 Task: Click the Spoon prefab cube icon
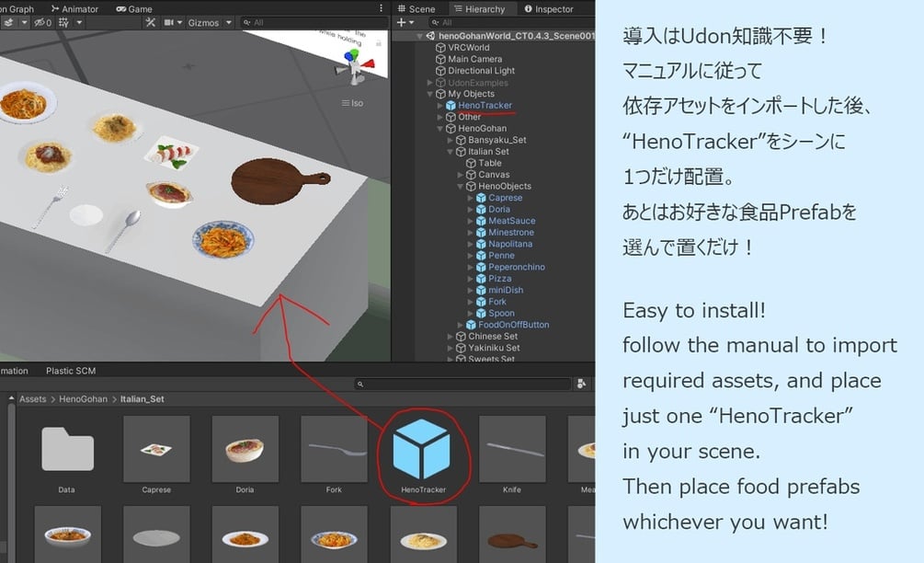[x=481, y=314]
